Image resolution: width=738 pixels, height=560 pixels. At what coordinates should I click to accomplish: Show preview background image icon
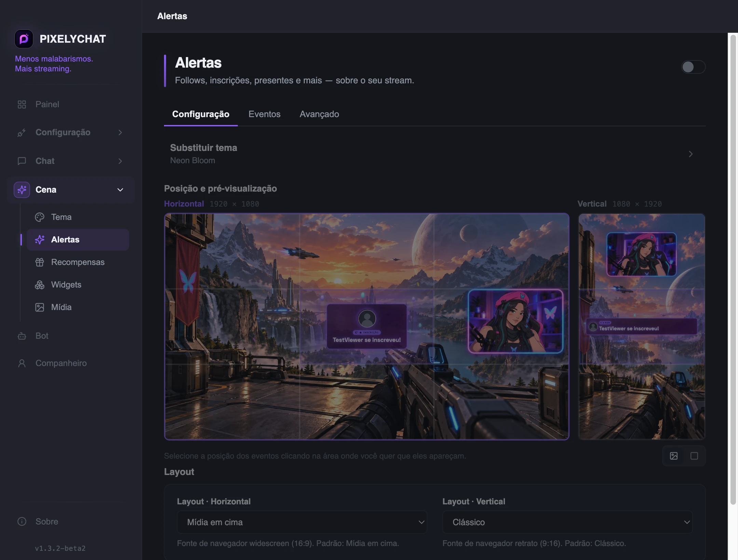[674, 456]
